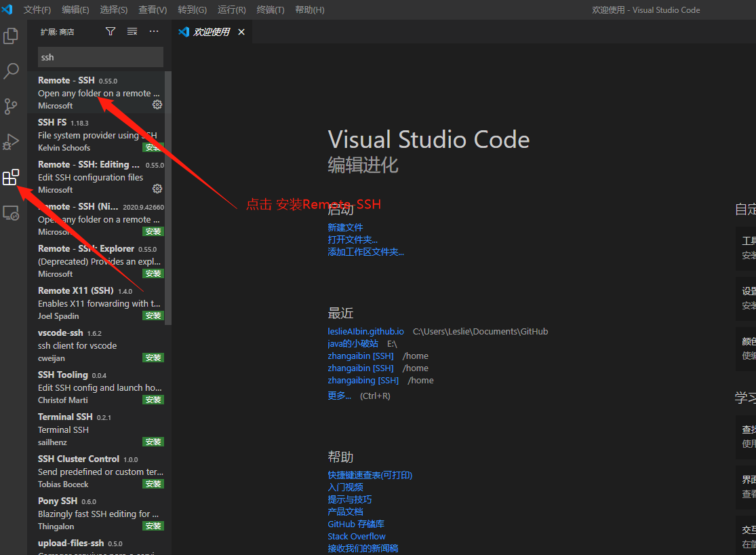Open the 选择(S) menu
The image size is (756, 555).
114,9
